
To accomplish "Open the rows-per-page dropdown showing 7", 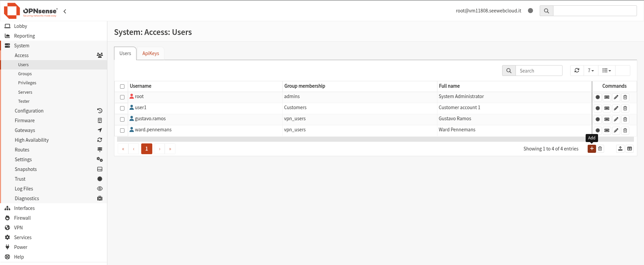I will [591, 71].
